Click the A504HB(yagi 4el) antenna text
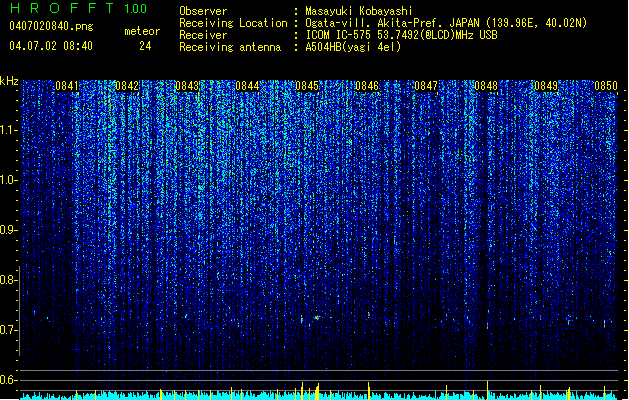 [x=353, y=47]
